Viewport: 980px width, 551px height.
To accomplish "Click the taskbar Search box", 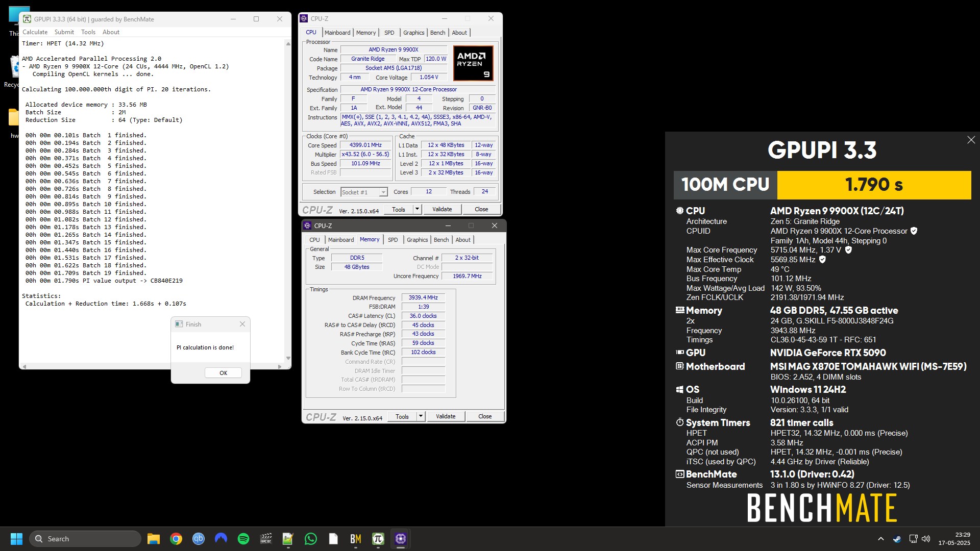I will coord(85,539).
